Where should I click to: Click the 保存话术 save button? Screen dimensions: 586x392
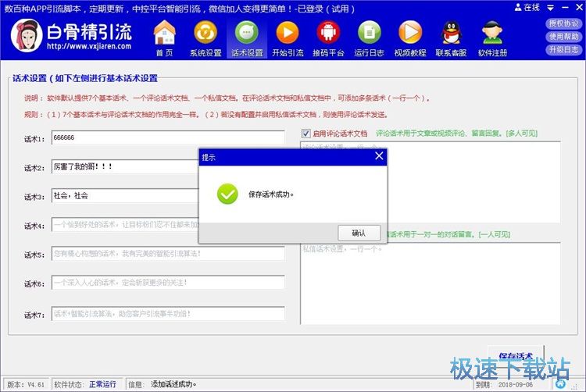click(516, 356)
